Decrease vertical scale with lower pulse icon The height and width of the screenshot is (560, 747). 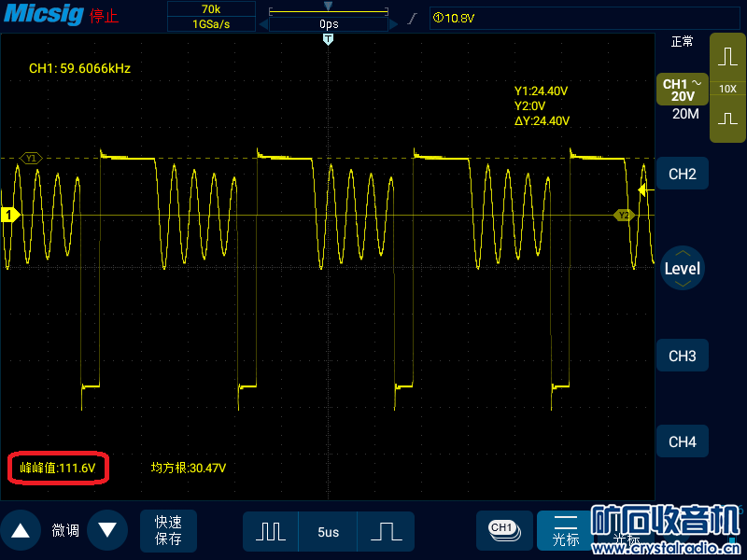coord(727,119)
